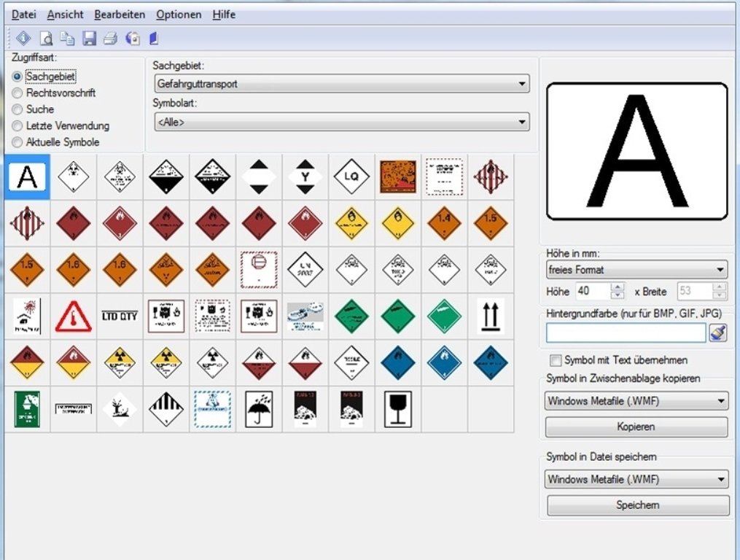Image resolution: width=740 pixels, height=560 pixels.
Task: Open the Ansicht menu
Action: tap(65, 15)
